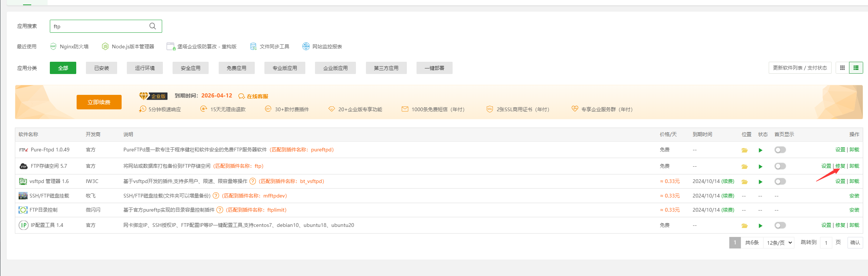The height and width of the screenshot is (276, 868).
Task: Click help icon for FTP目录控制 description
Action: pos(220,210)
